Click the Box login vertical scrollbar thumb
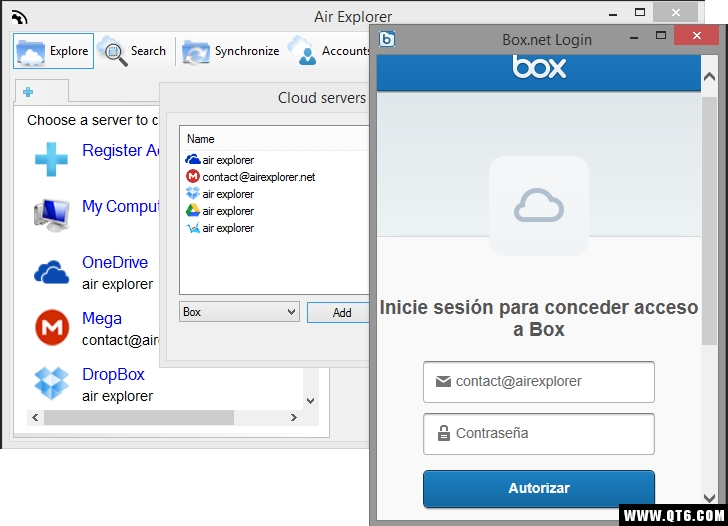The height and width of the screenshot is (526, 728). (709, 221)
